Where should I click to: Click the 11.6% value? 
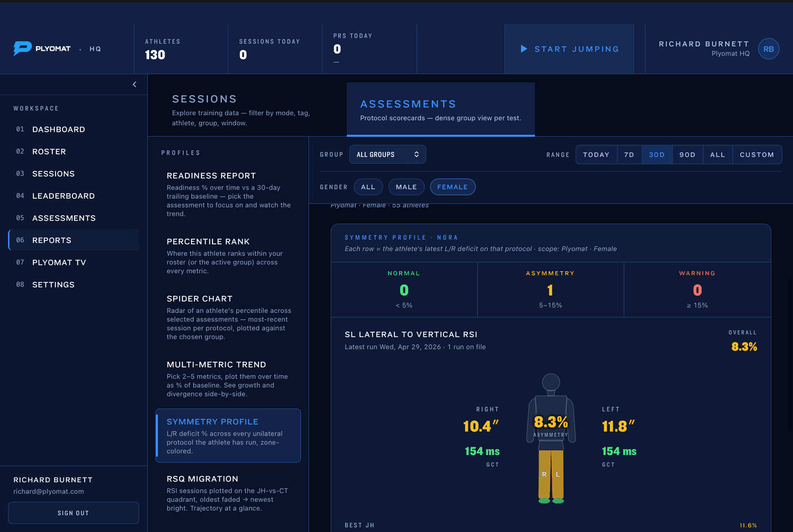pos(748,525)
